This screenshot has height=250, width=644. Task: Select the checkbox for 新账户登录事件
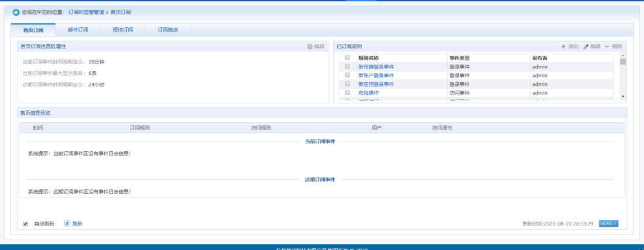pyautogui.click(x=348, y=76)
